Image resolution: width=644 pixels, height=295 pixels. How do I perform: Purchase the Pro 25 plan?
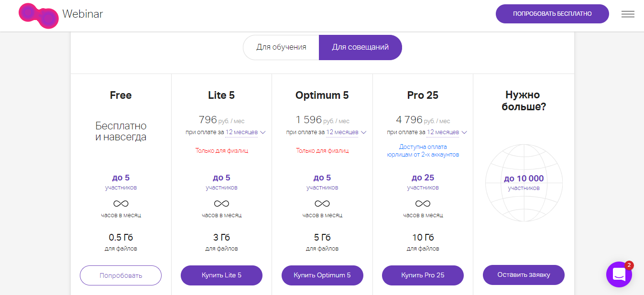coord(423,275)
